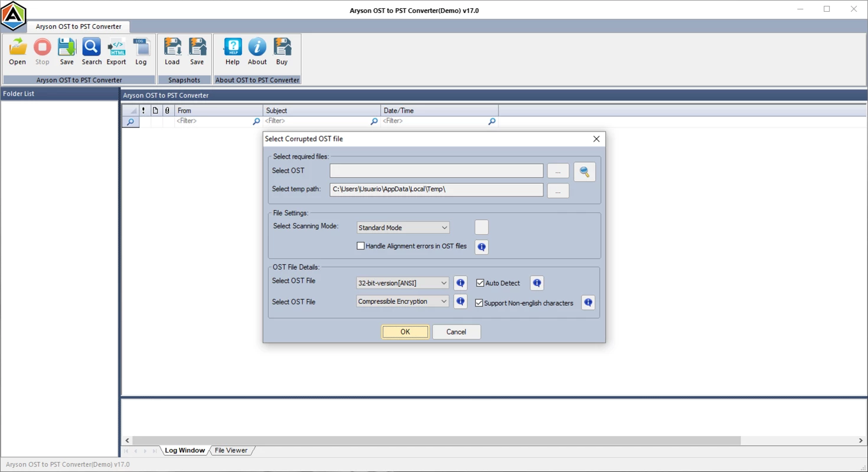Click the left scroll arrow of log scrollbar
The image size is (868, 472).
coord(128,441)
